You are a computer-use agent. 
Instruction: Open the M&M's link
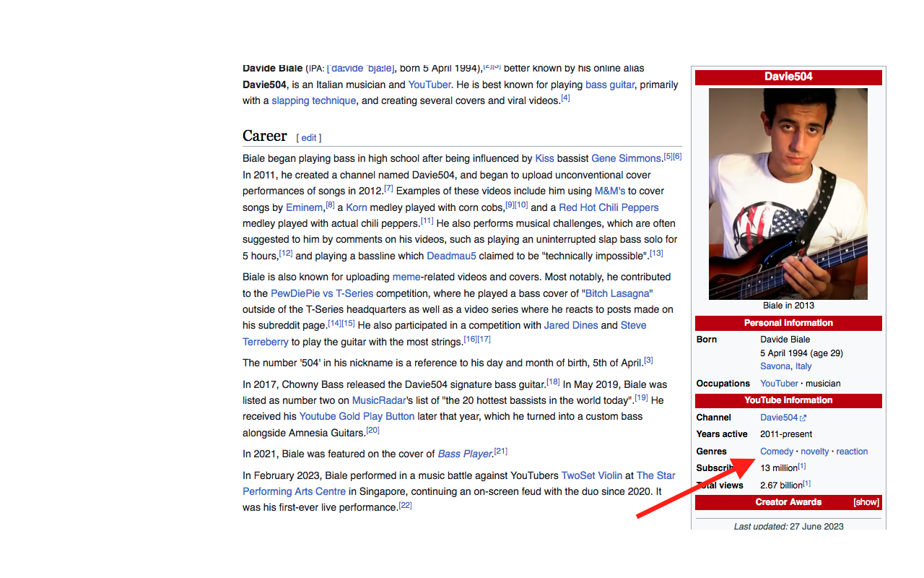click(610, 191)
